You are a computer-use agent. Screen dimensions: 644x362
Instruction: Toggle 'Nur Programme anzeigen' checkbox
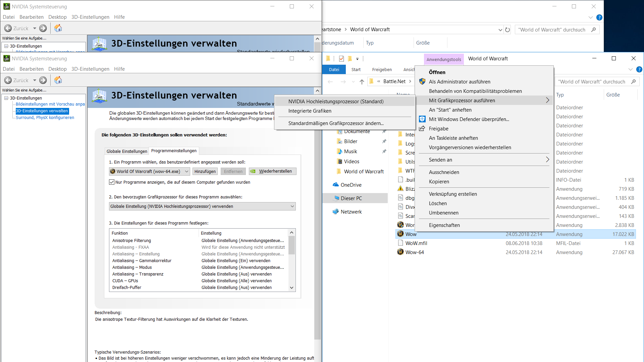click(112, 182)
